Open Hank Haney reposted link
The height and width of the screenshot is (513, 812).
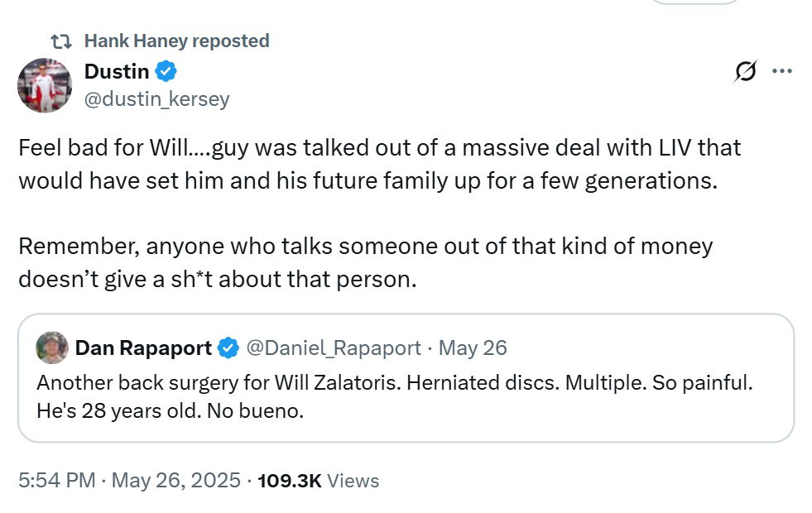click(176, 40)
